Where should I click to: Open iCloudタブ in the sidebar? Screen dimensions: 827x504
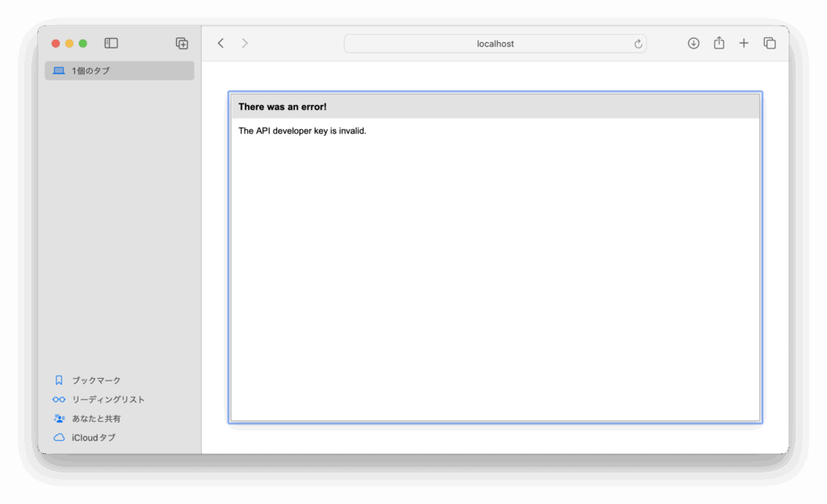click(93, 438)
